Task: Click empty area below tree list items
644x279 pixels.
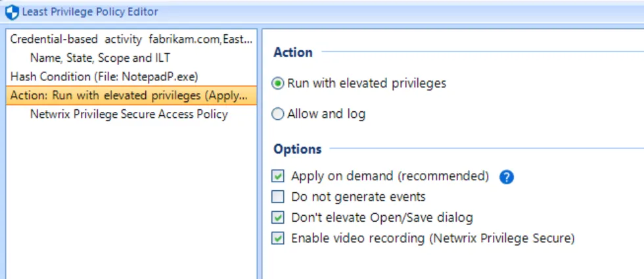Action: tap(131, 197)
